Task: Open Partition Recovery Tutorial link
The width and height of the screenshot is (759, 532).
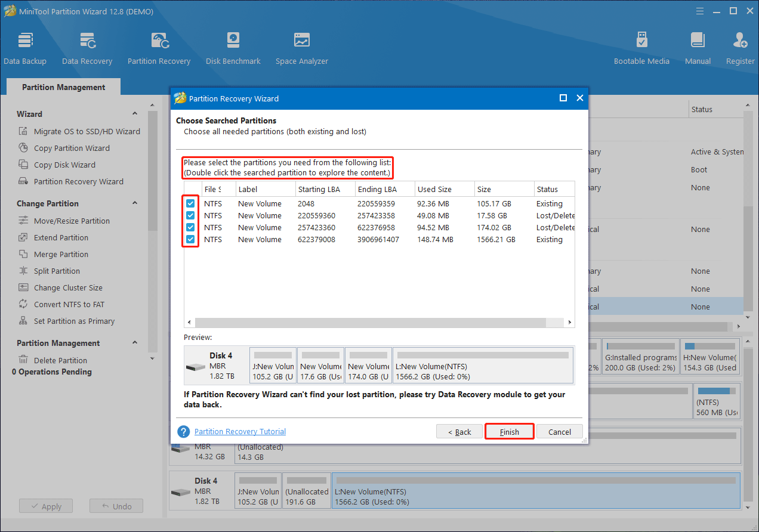Action: pyautogui.click(x=240, y=431)
